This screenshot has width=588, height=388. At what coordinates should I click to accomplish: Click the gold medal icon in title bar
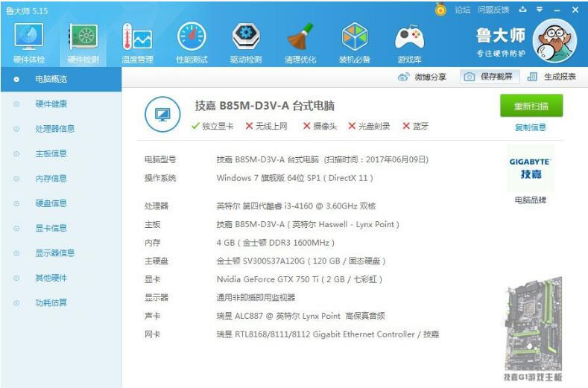pyautogui.click(x=440, y=10)
